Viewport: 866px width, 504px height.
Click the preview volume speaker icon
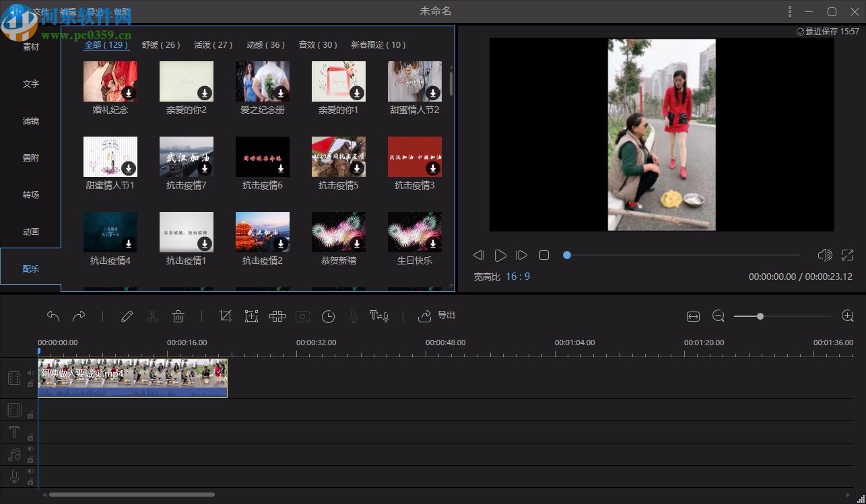tap(824, 255)
